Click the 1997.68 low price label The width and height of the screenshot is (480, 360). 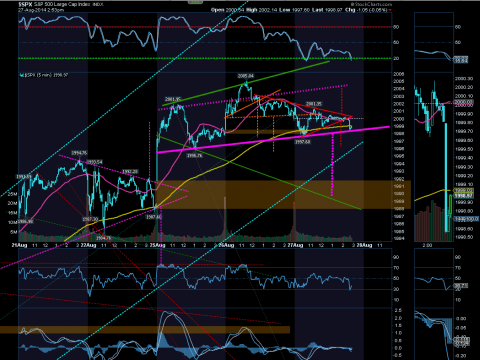click(x=303, y=142)
